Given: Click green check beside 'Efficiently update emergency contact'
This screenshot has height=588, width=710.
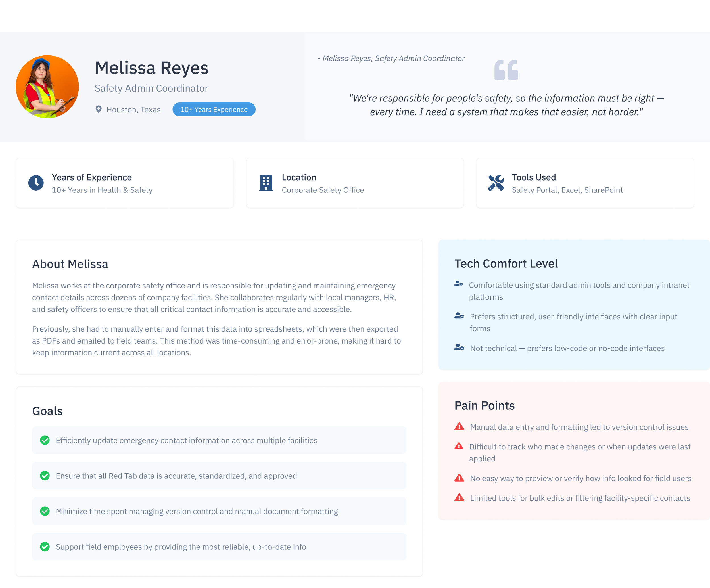Looking at the screenshot, I should point(45,440).
